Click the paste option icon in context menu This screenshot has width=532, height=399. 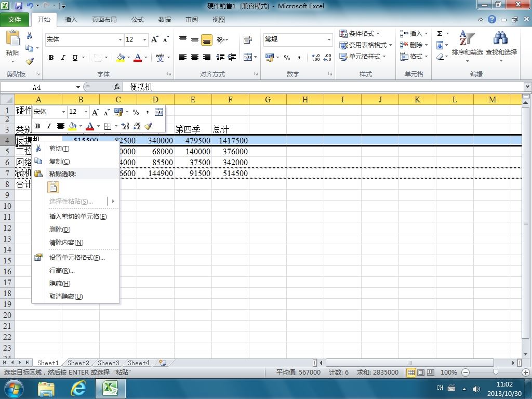coord(54,187)
